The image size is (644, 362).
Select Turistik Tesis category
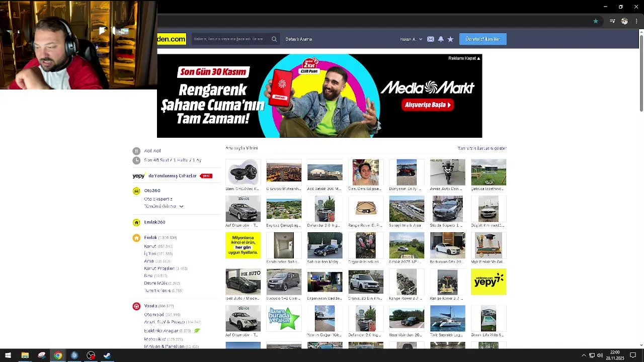coord(157,291)
